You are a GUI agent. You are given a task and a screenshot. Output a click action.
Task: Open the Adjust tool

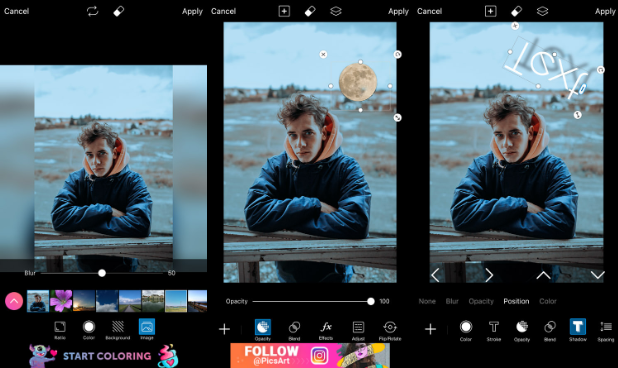click(x=358, y=330)
